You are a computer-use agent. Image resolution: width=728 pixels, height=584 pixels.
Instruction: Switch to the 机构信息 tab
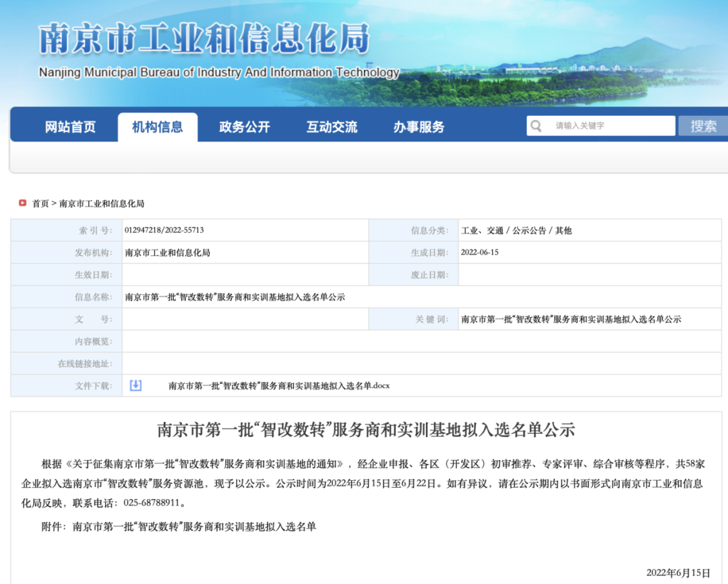coord(157,127)
